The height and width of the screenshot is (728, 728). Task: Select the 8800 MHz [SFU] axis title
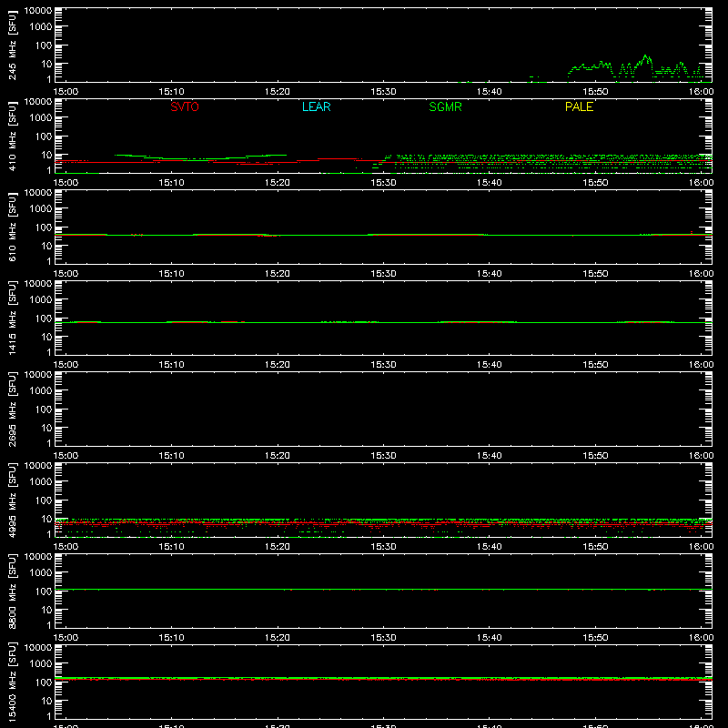pyautogui.click(x=12, y=591)
